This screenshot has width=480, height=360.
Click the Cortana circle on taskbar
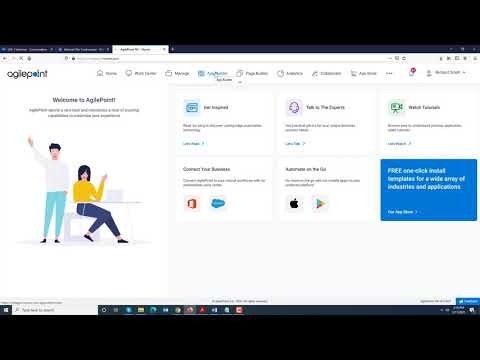pos(104,310)
